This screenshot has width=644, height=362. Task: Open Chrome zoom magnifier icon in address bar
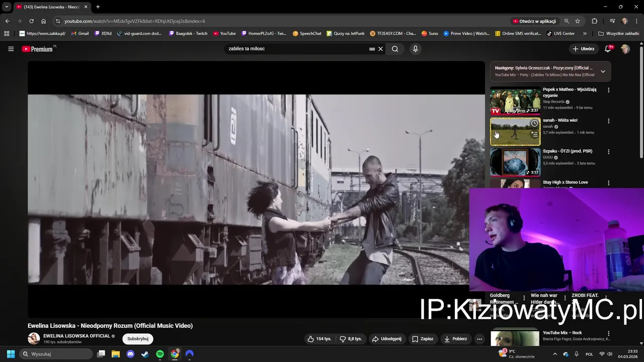point(567,21)
